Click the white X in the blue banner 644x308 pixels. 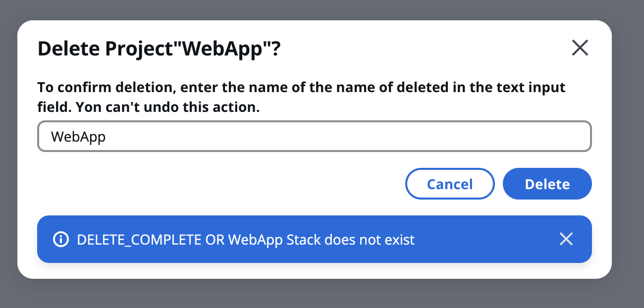coord(566,239)
